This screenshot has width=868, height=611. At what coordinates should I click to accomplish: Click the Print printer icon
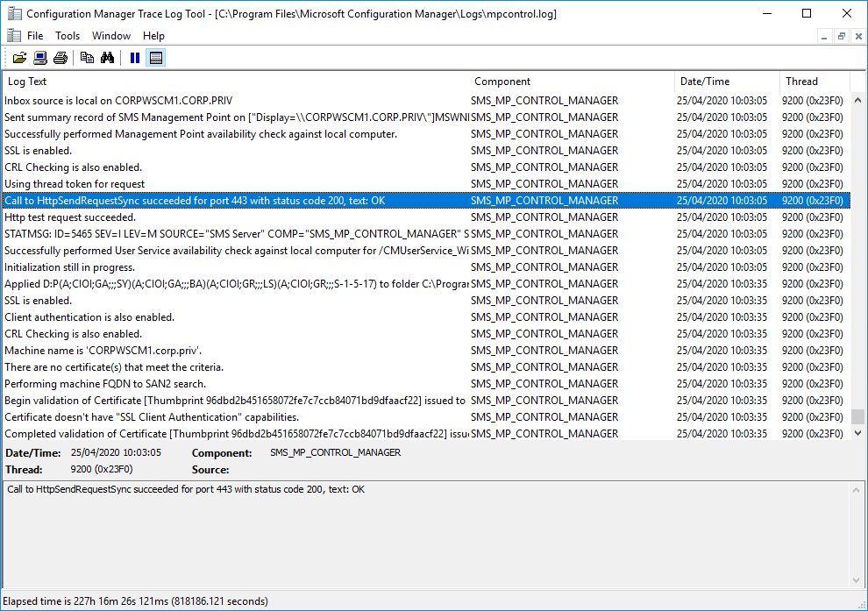point(60,58)
